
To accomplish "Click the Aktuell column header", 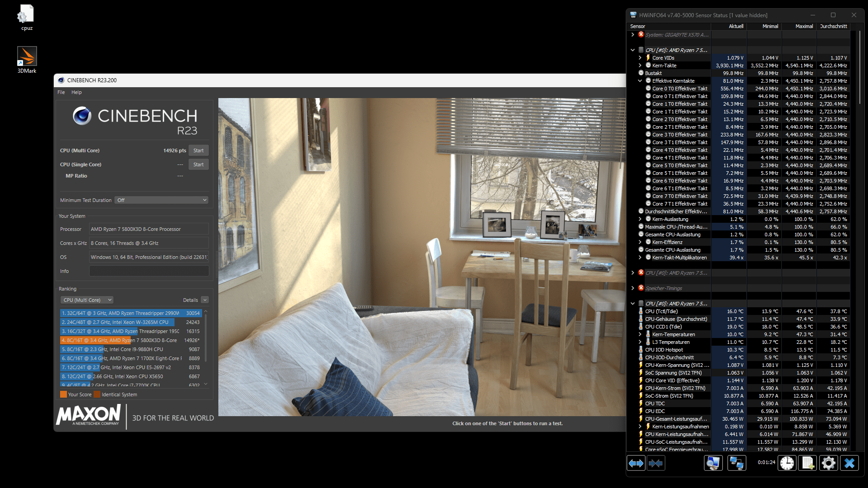I will click(x=729, y=26).
